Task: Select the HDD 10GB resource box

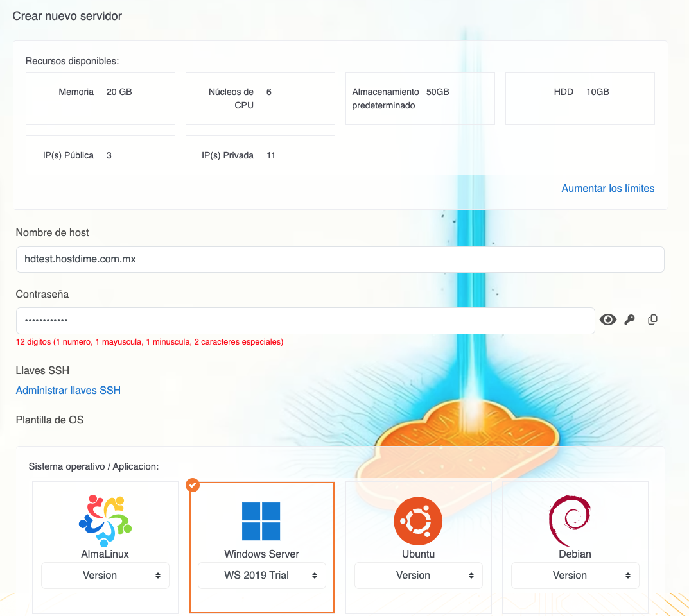Action: [x=580, y=98]
